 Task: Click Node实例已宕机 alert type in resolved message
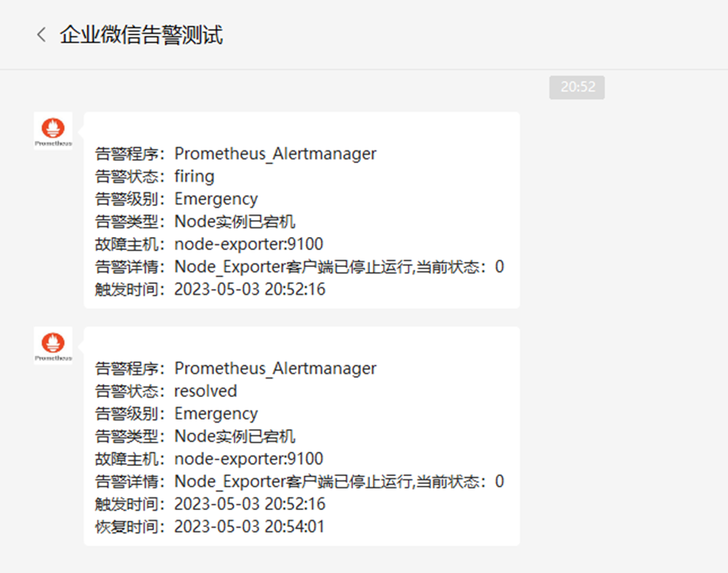click(234, 436)
